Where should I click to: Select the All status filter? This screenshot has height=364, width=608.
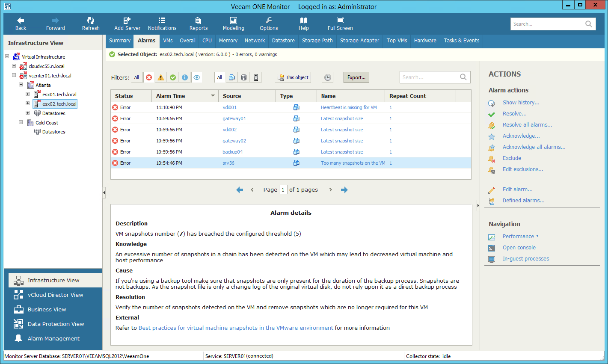tap(136, 77)
